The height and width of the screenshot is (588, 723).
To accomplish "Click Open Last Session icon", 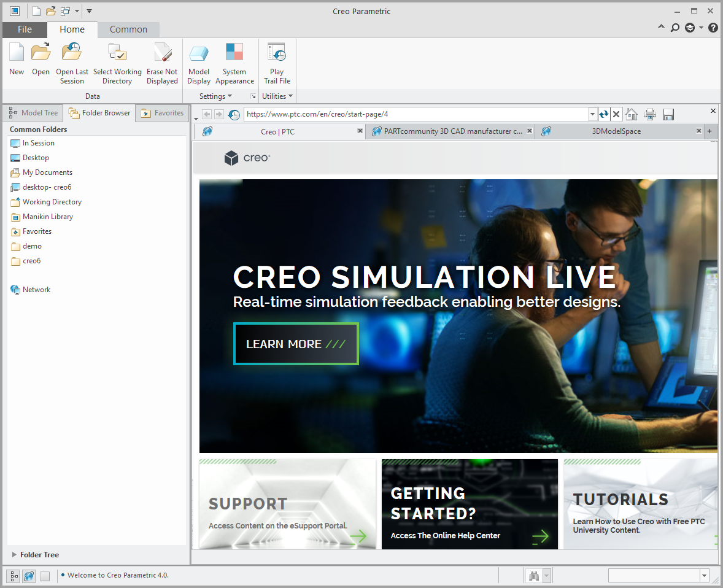I will [x=72, y=53].
